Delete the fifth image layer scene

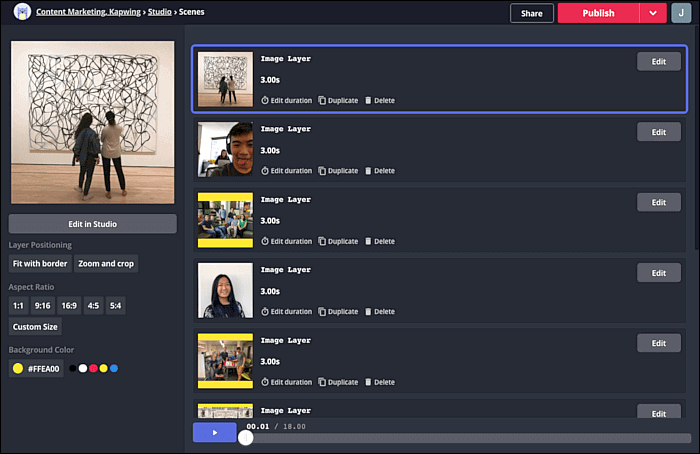(x=380, y=382)
